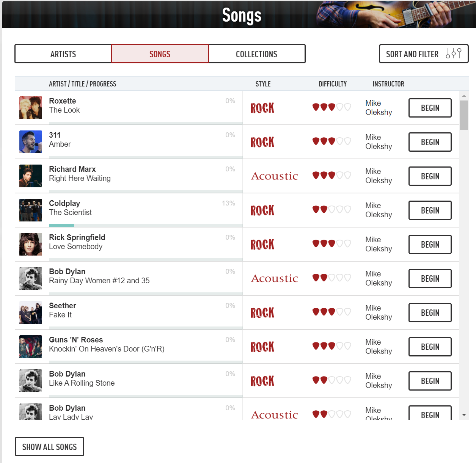The width and height of the screenshot is (476, 463).
Task: Click the Rock style badge for Guns 'N' Roses
Action: tap(262, 347)
